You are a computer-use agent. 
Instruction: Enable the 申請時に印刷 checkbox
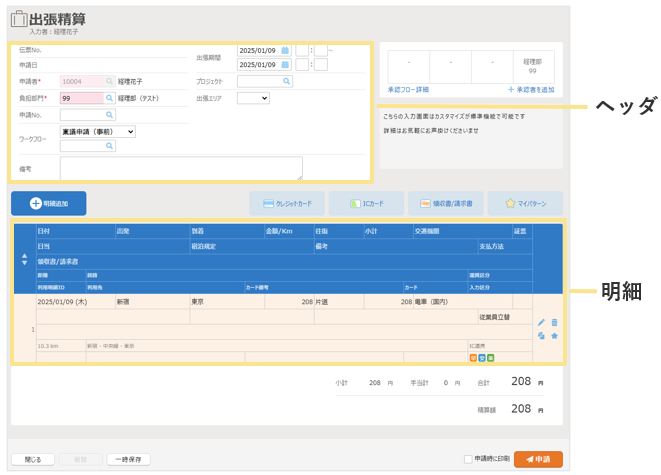coord(468,460)
